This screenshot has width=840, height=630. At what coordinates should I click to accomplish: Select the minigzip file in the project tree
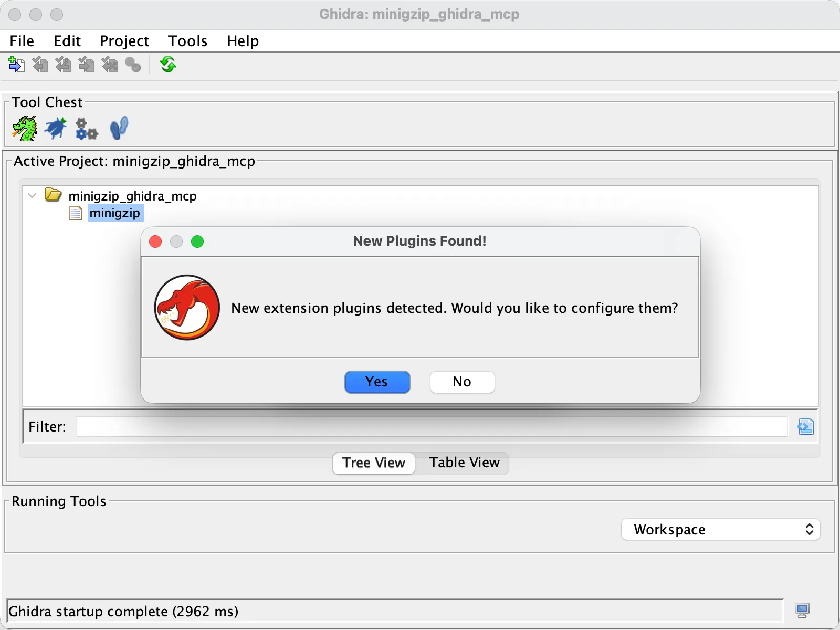115,213
